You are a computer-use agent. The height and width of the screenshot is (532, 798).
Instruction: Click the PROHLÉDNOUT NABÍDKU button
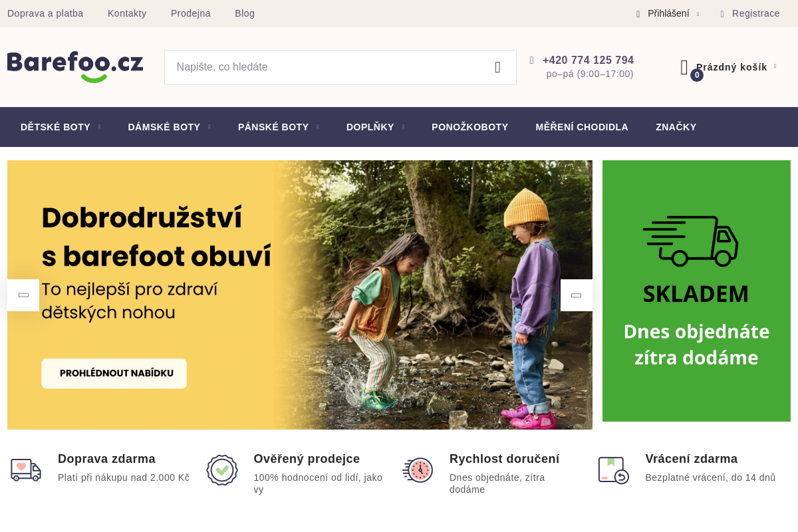[x=114, y=373]
